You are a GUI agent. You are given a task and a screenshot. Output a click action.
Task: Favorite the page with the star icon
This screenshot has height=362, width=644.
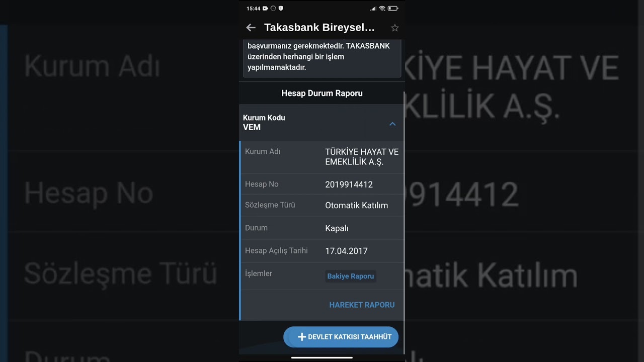tap(395, 28)
